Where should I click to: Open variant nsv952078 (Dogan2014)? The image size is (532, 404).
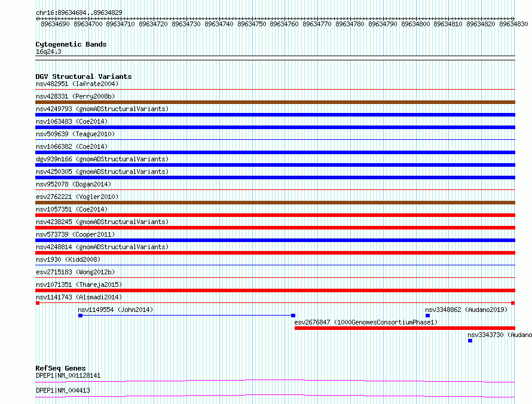(74, 184)
